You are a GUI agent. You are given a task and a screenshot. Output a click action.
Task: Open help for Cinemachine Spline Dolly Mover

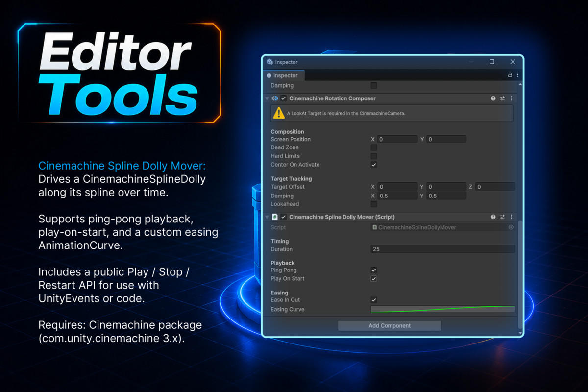pyautogui.click(x=493, y=217)
